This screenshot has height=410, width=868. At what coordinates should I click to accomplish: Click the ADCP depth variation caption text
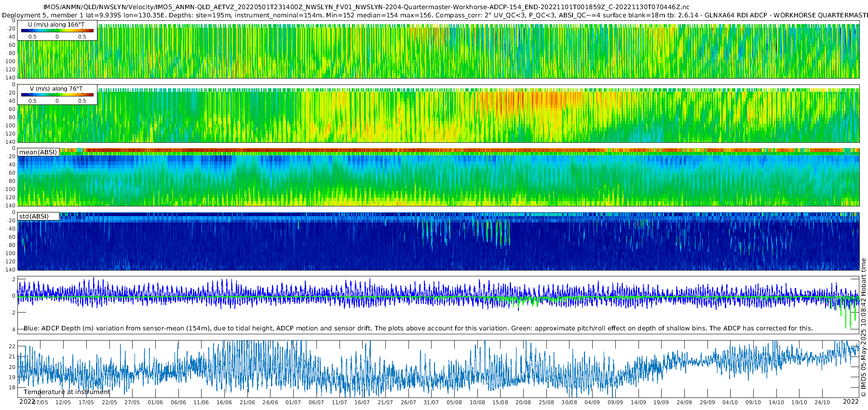pyautogui.click(x=418, y=328)
